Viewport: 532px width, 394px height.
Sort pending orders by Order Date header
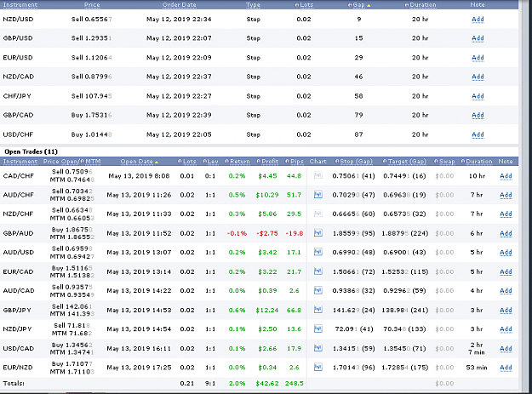[x=179, y=5]
